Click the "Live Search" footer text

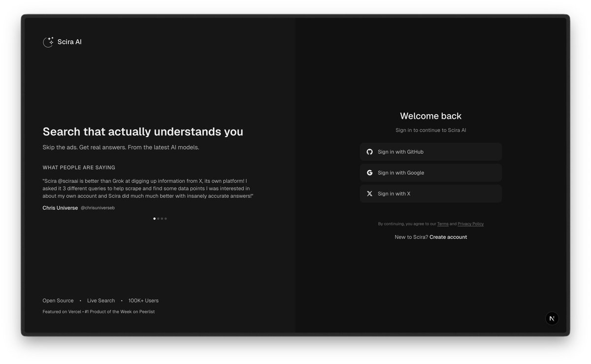(x=101, y=300)
